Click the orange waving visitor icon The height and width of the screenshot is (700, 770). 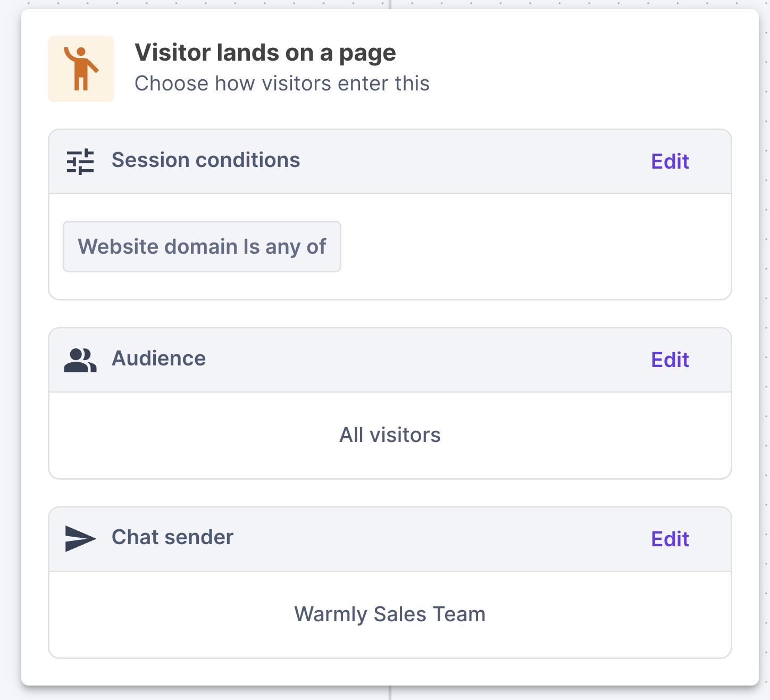[x=81, y=69]
